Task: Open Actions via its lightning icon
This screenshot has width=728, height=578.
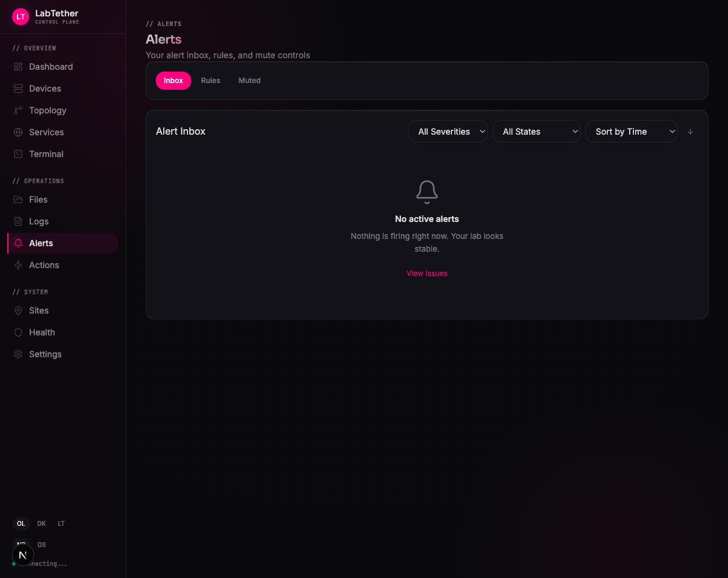Action: click(x=18, y=265)
